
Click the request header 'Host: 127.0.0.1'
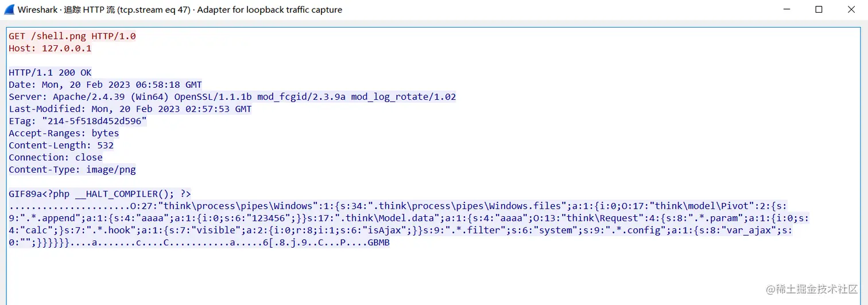coord(50,48)
